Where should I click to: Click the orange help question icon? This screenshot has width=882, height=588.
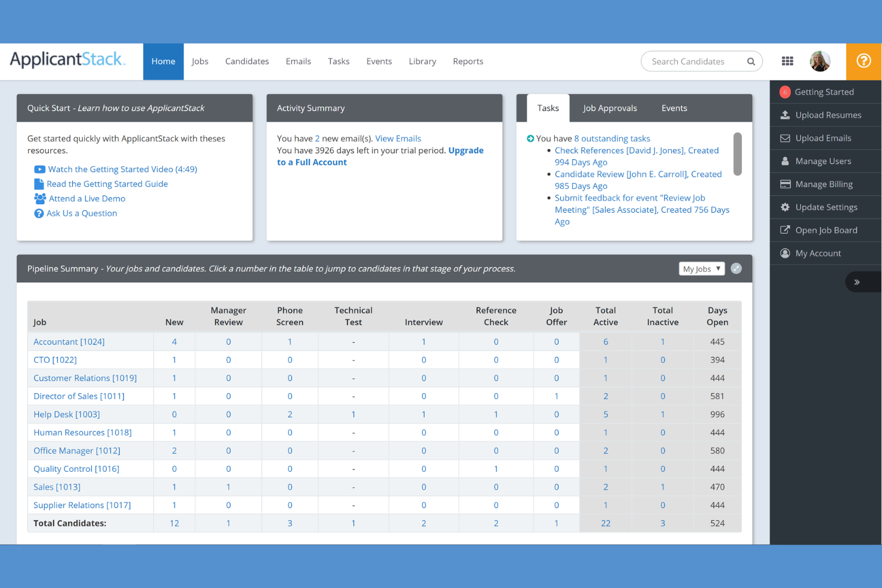(x=864, y=61)
